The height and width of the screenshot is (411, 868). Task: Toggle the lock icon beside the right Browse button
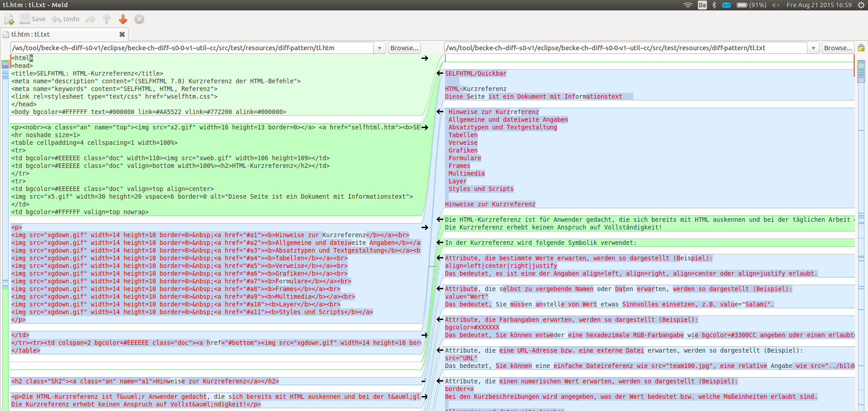pyautogui.click(x=861, y=48)
